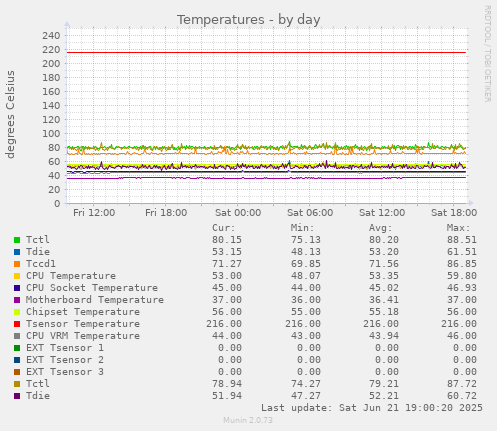
Task: Select the yellow CPU Temperature swatch
Action: click(17, 276)
